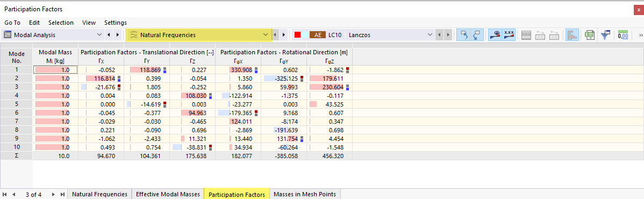Screen dimensions: 644x199
Task: Select the ΓφZ column header
Action: click(x=330, y=61)
